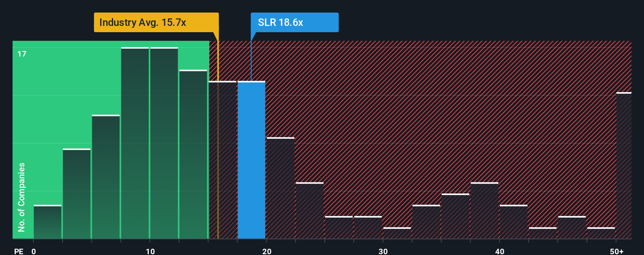644x255 pixels.
Task: Click the Industry Avg. 15.7x label
Action: click(x=156, y=22)
